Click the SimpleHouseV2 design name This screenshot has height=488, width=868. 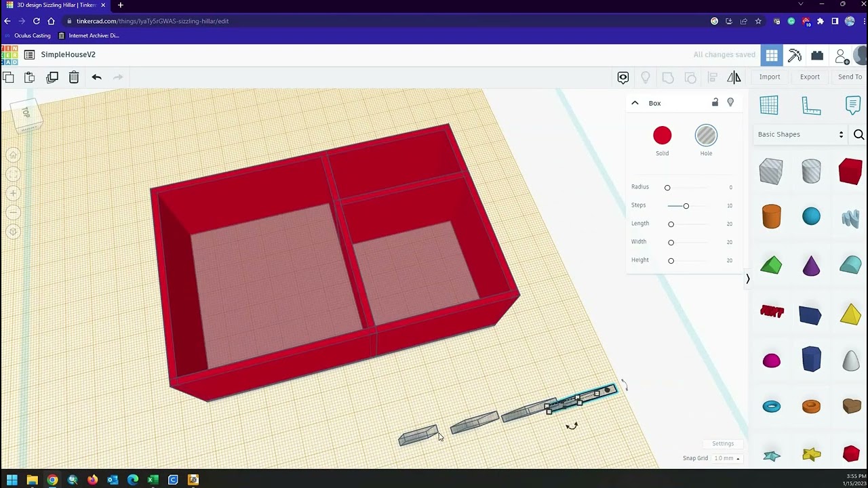(68, 55)
